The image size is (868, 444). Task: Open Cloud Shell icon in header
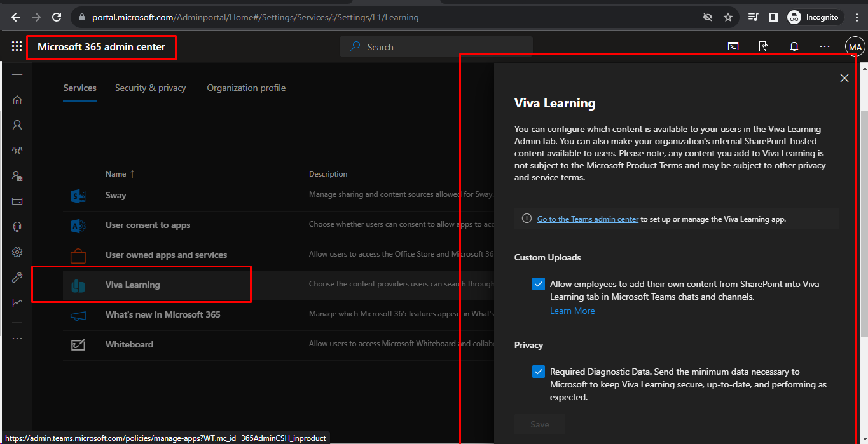point(733,46)
